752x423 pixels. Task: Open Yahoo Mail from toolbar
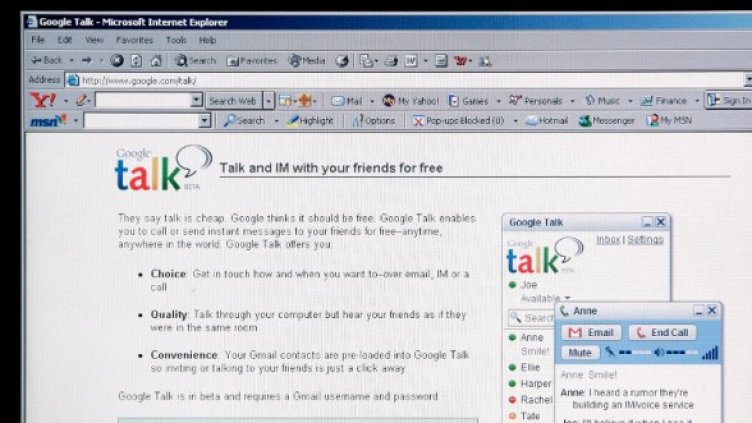point(346,100)
